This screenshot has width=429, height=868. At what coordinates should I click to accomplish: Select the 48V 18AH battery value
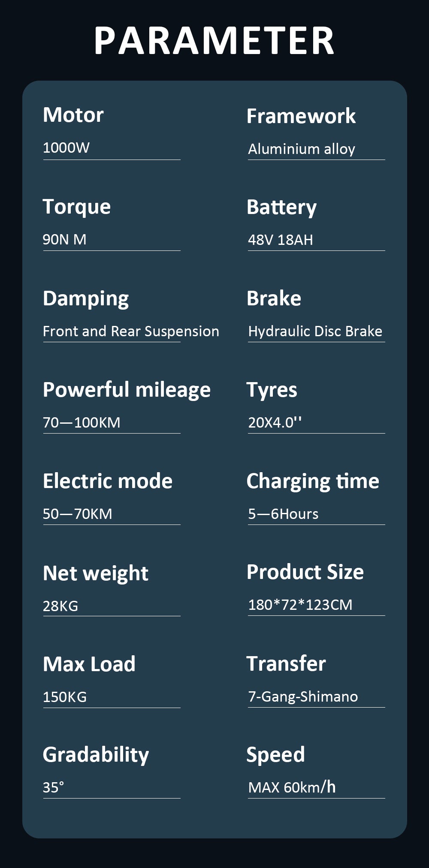coord(281,240)
